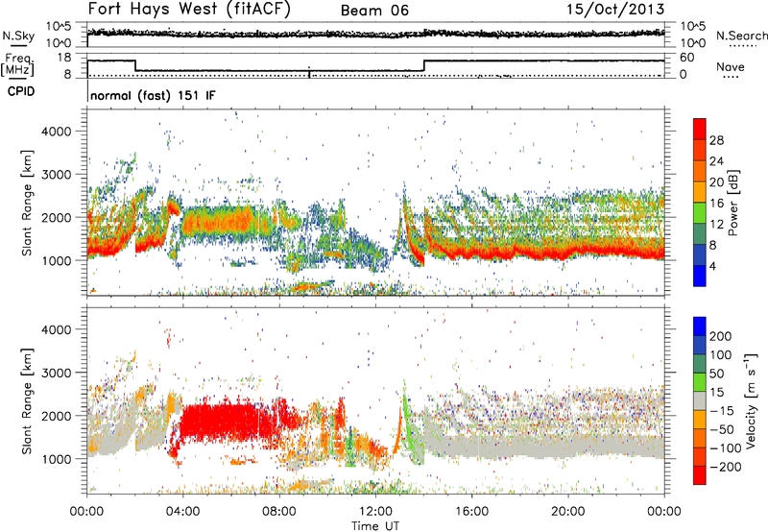Click the '20:00' time tick label
The image size is (768, 532).
(x=568, y=512)
